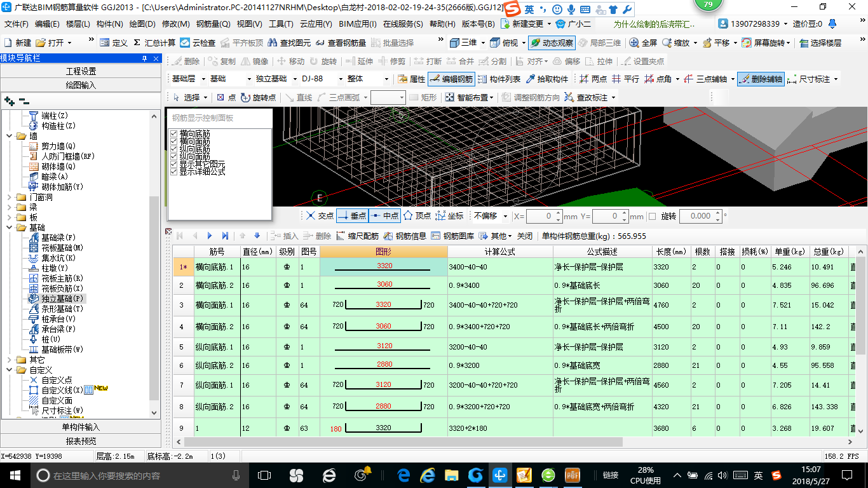
Task: Check the 旋转 rotation checkbox
Action: (652, 216)
